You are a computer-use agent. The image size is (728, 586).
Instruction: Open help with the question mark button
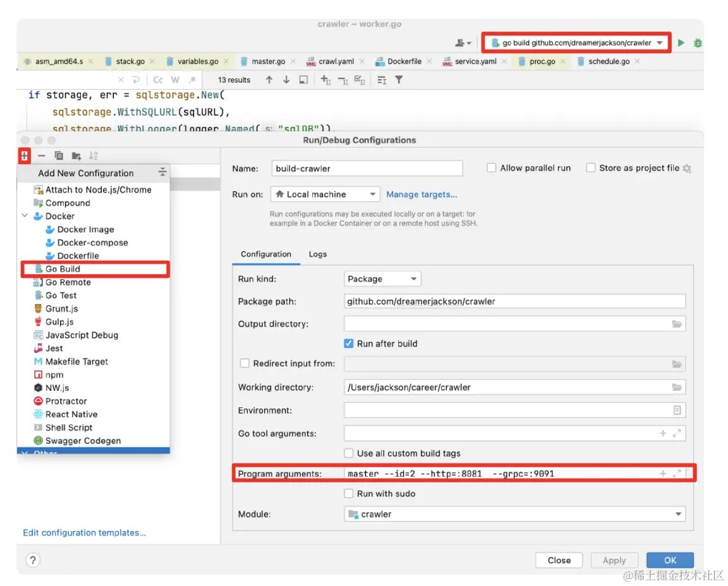32,560
